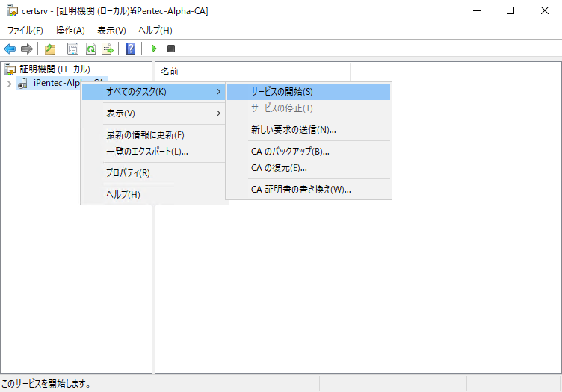The image size is (562, 392).
Task: Click the Refresh toolbar icon
Action: tap(90, 49)
